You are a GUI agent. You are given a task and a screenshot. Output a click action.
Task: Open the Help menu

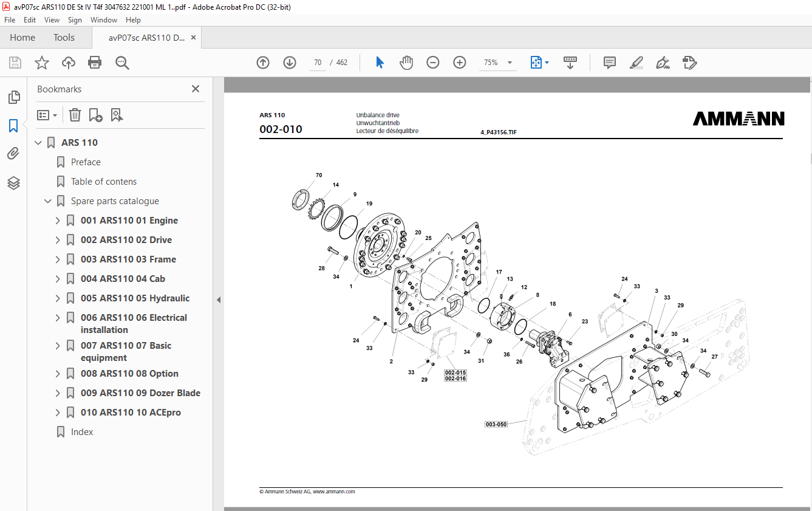pyautogui.click(x=133, y=20)
